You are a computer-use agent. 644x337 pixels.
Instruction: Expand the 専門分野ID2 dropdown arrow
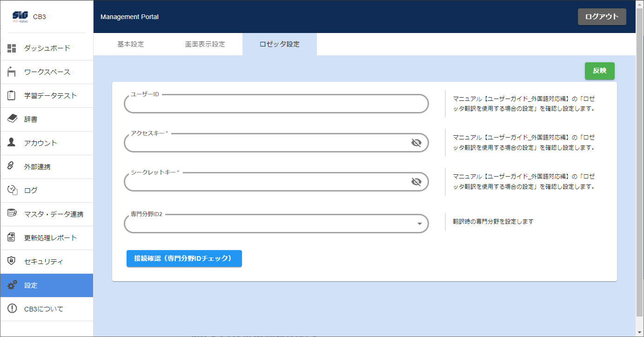[419, 224]
